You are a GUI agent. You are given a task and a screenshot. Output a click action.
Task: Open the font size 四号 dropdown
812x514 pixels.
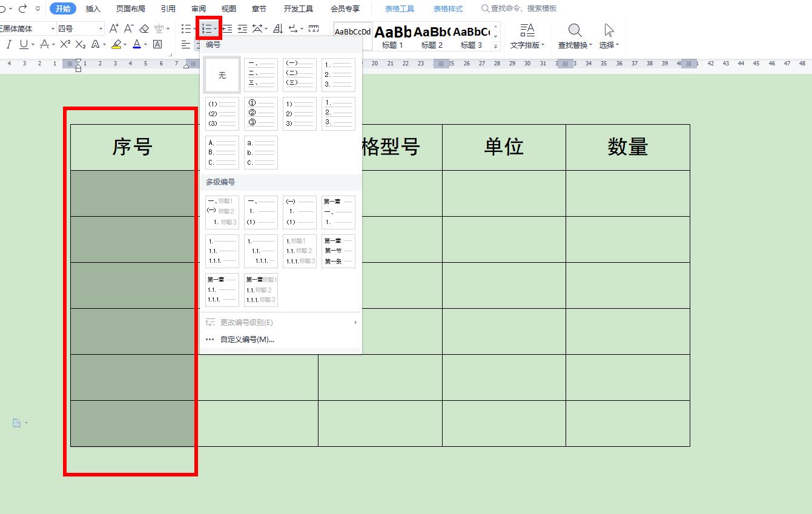[101, 28]
